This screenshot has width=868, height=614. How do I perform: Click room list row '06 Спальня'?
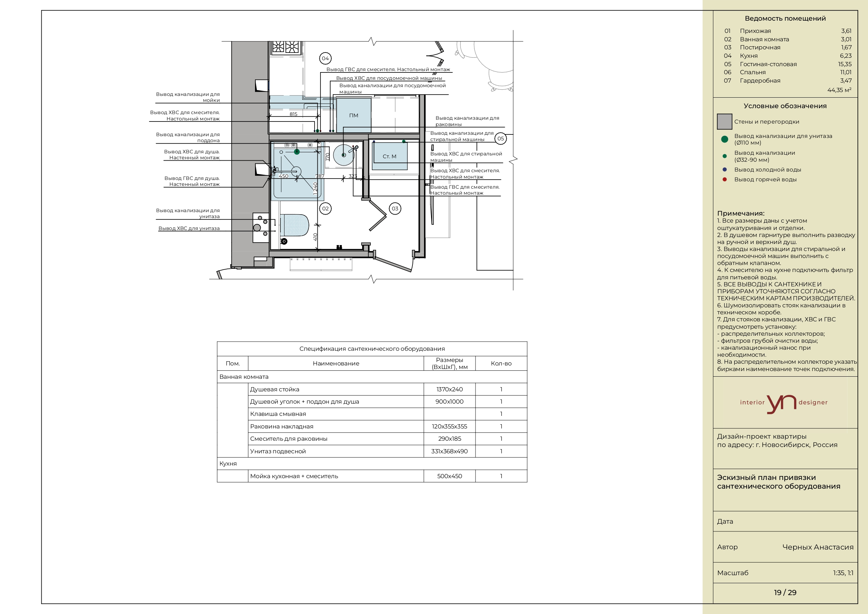[x=788, y=72]
